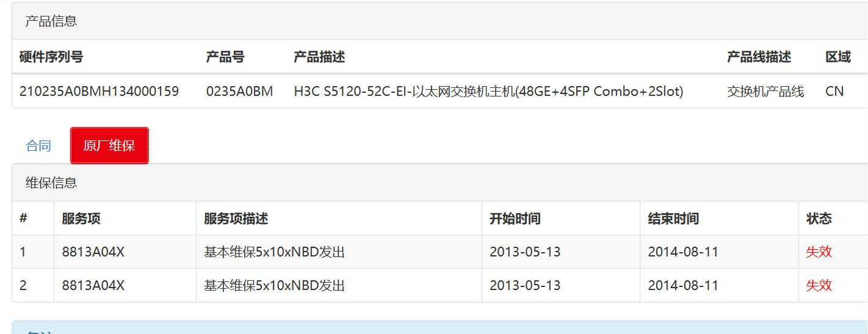Click the 硬件序列号 column header
This screenshot has width=868, height=334.
[x=51, y=57]
